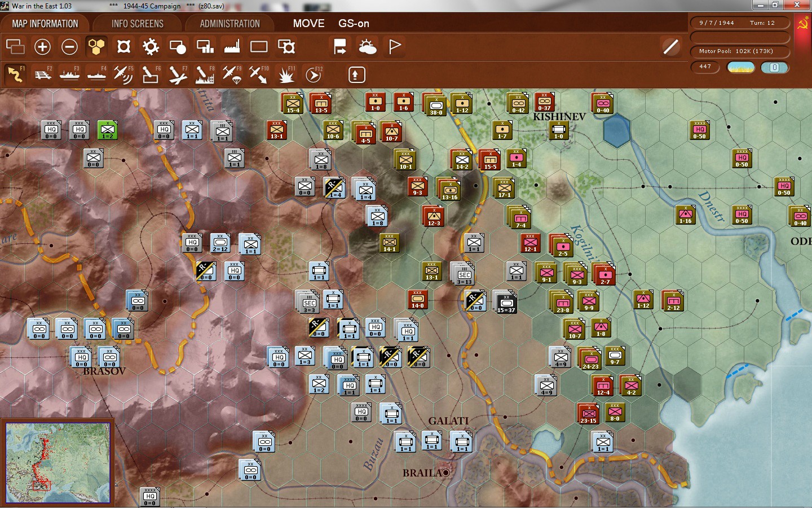Screen dimensions: 812x508
Task: Select the 23-15 unit counter
Action: pyautogui.click(x=588, y=414)
